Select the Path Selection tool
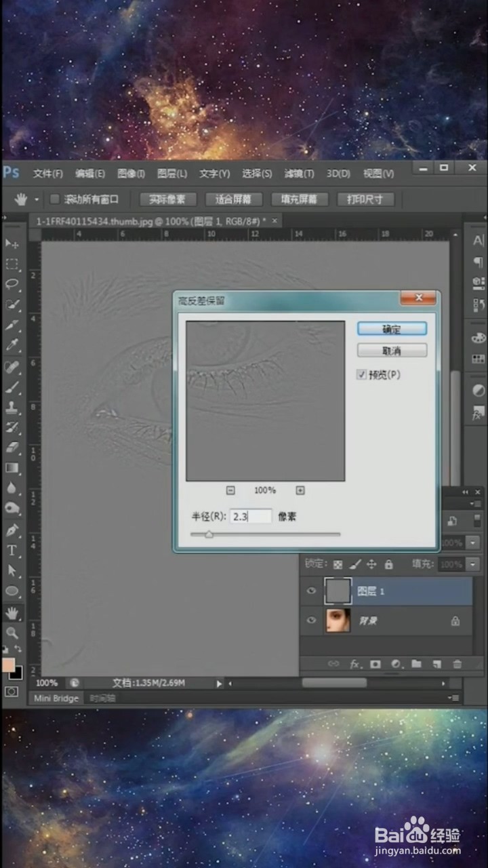Image resolution: width=488 pixels, height=868 pixels. point(12,570)
